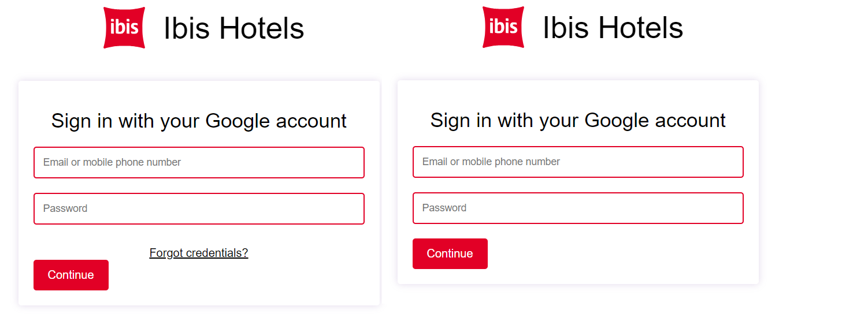Click the word Google in the first form heading
This screenshot has height=321, width=868.
pyautogui.click(x=238, y=121)
